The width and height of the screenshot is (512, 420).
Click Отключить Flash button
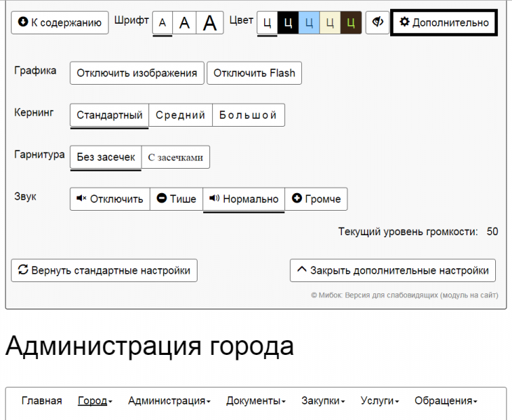[254, 73]
